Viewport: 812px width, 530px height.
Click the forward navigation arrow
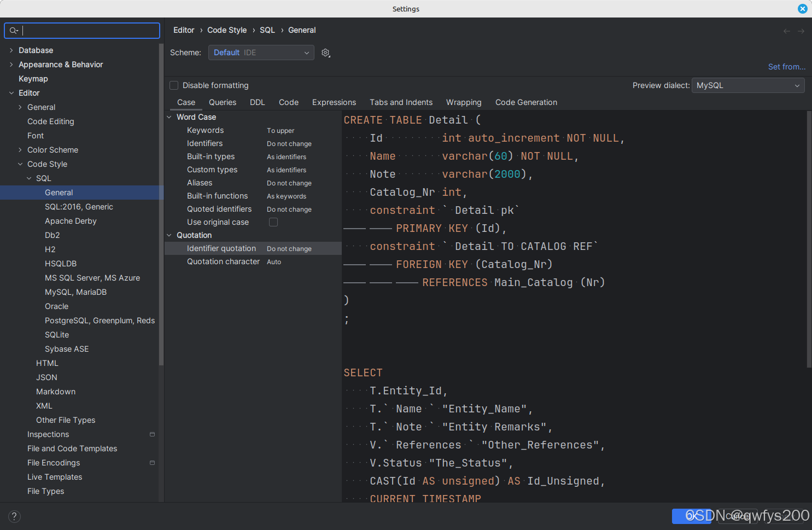801,31
